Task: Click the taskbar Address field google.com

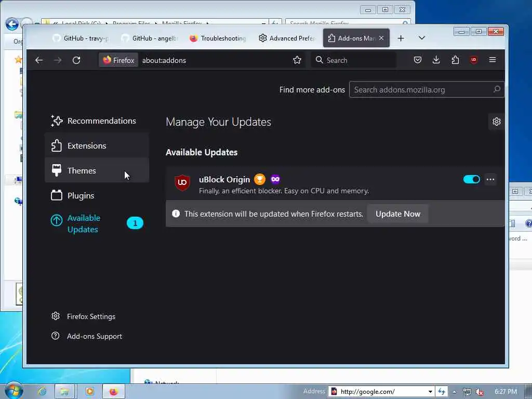Action: [381, 392]
